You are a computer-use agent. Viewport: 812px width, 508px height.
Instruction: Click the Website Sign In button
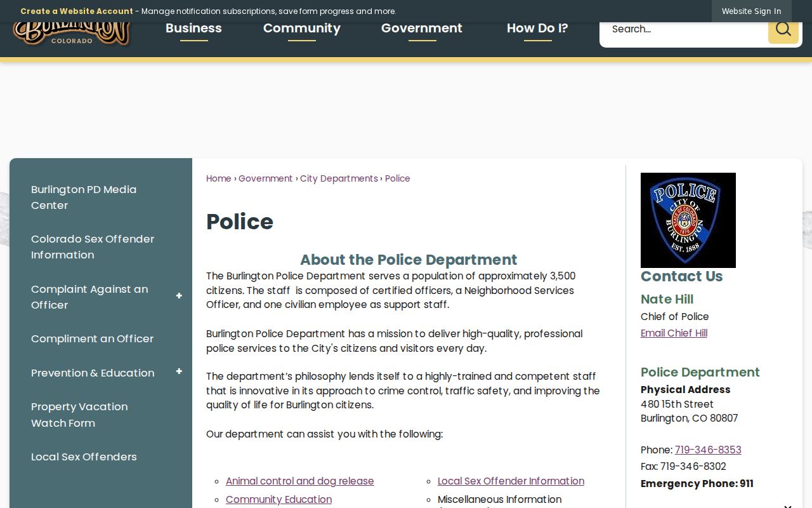(x=752, y=11)
